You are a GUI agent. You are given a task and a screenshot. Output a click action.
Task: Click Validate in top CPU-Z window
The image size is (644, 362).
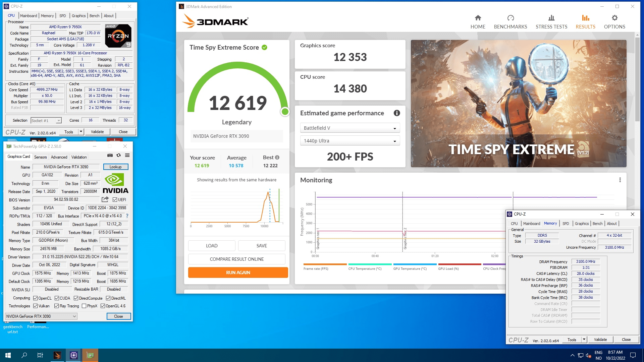97,132
